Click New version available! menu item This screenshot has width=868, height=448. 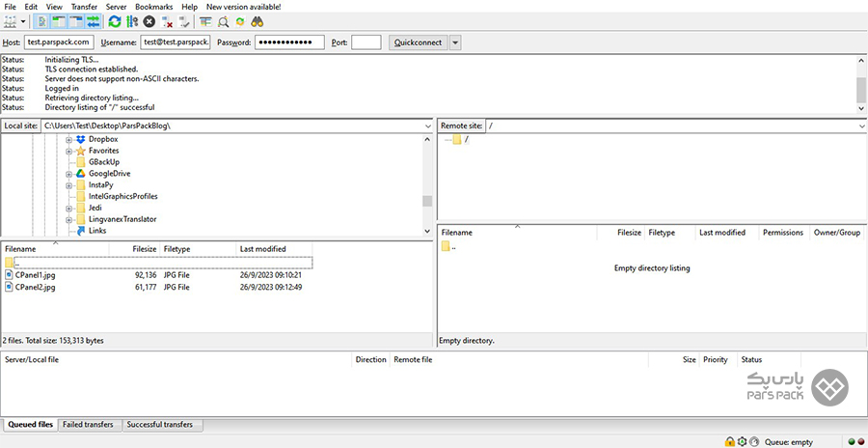pyautogui.click(x=244, y=7)
